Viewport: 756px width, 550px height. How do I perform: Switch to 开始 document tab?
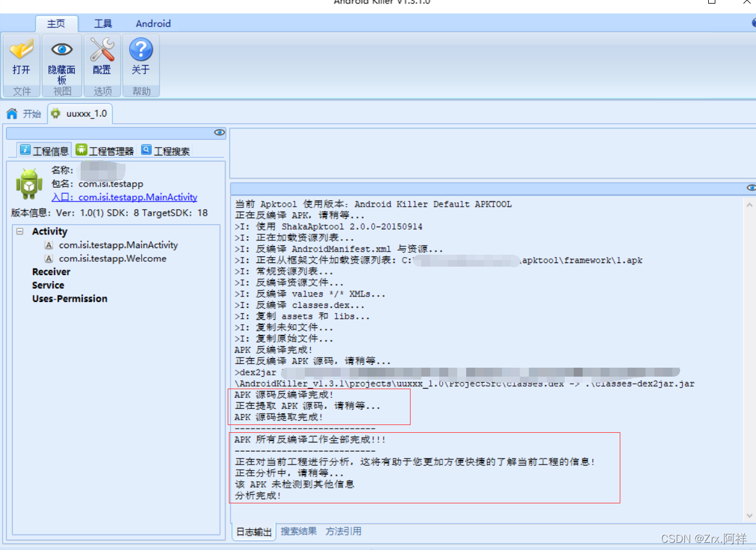(25, 114)
